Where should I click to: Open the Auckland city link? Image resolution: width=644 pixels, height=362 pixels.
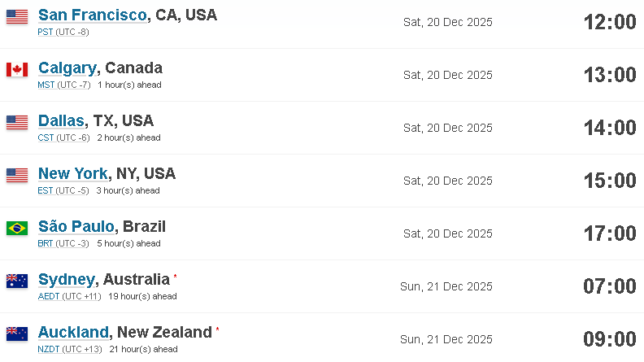[x=73, y=332]
